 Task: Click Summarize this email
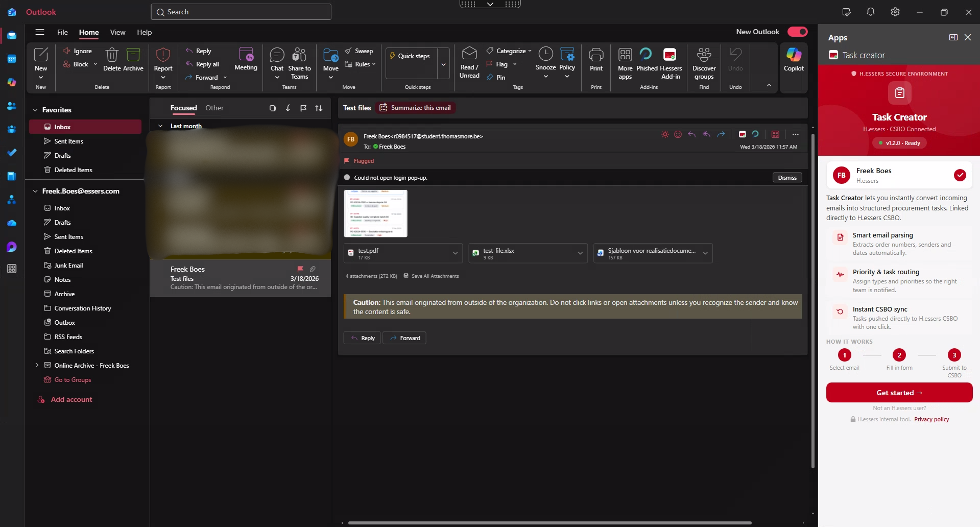(x=415, y=108)
